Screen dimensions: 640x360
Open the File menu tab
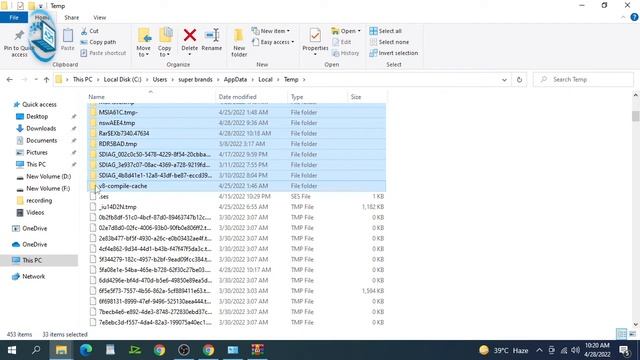click(x=14, y=18)
